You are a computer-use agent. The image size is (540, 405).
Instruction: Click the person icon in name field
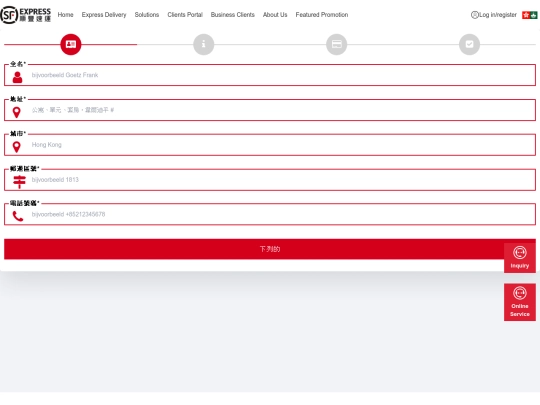[17, 77]
